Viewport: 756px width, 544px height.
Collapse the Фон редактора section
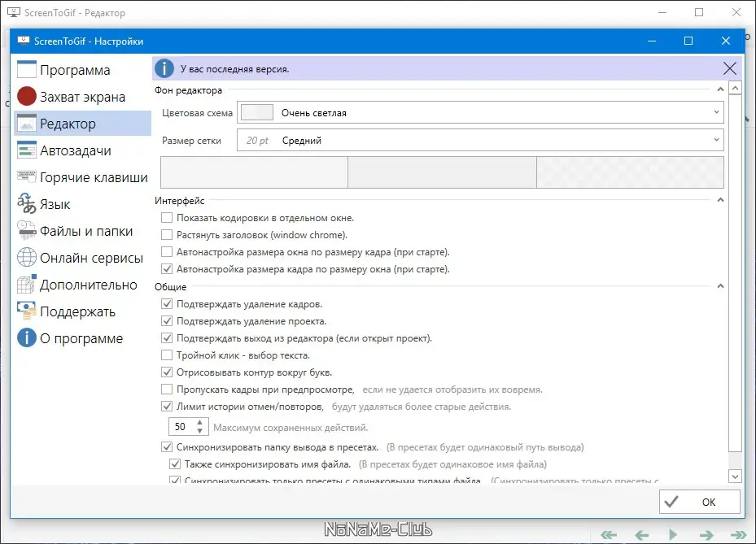tap(720, 89)
